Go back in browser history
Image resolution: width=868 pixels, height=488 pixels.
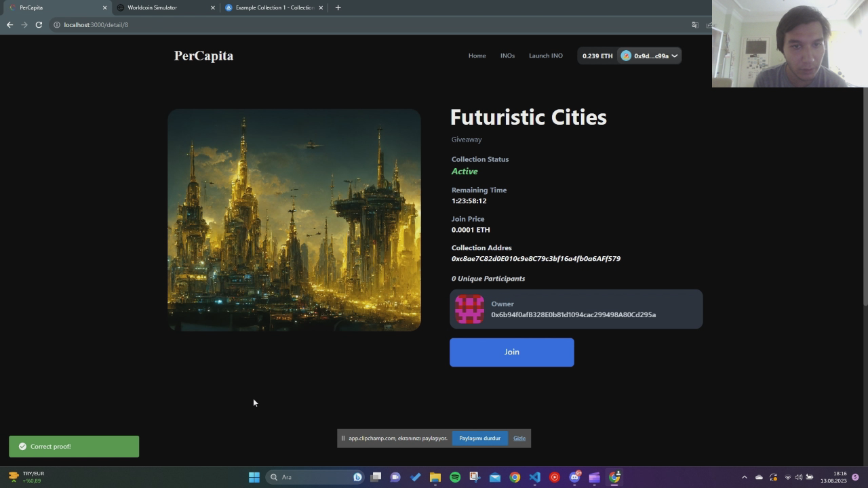[9, 24]
